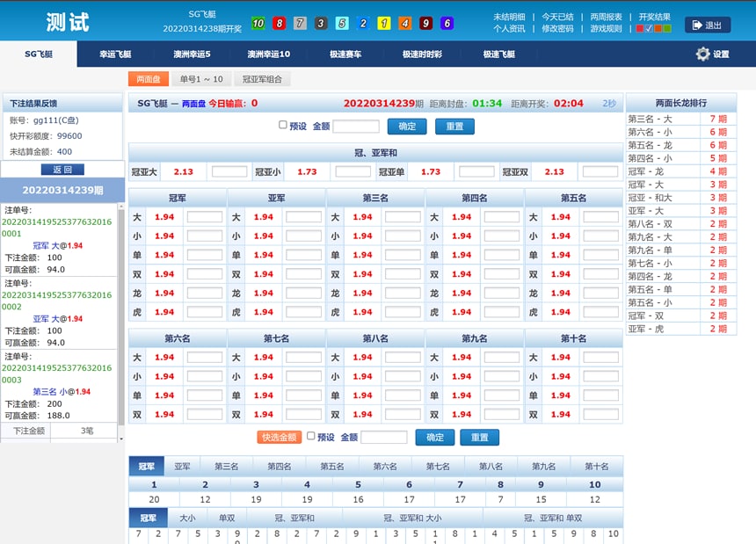This screenshot has width=756, height=544.
Task: Click the gray number 7 ball in header
Action: coord(299,21)
